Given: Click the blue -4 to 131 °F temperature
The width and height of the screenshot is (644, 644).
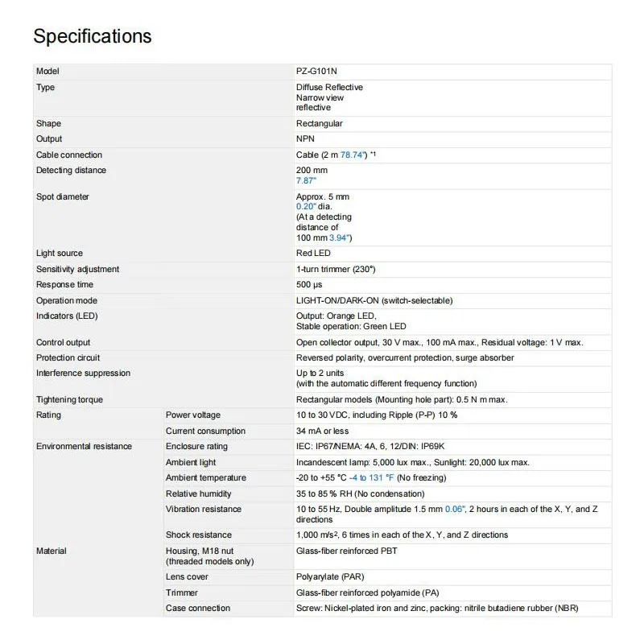Looking at the screenshot, I should coord(372,477).
